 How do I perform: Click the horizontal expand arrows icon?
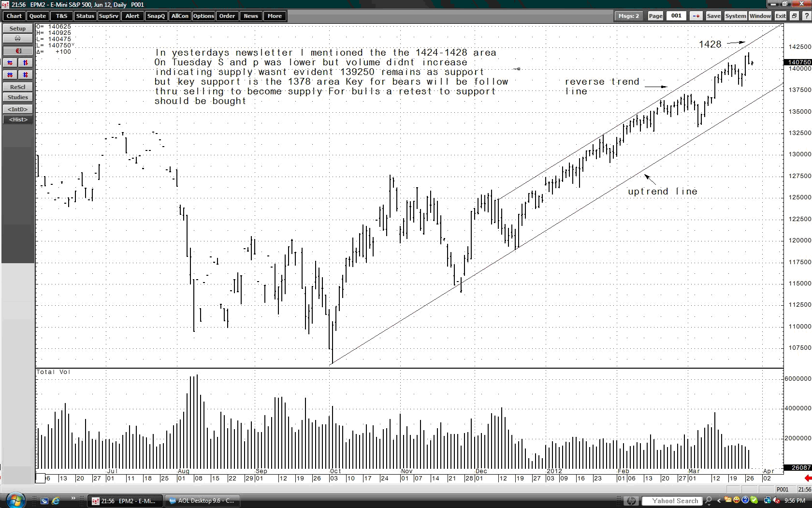pos(10,63)
